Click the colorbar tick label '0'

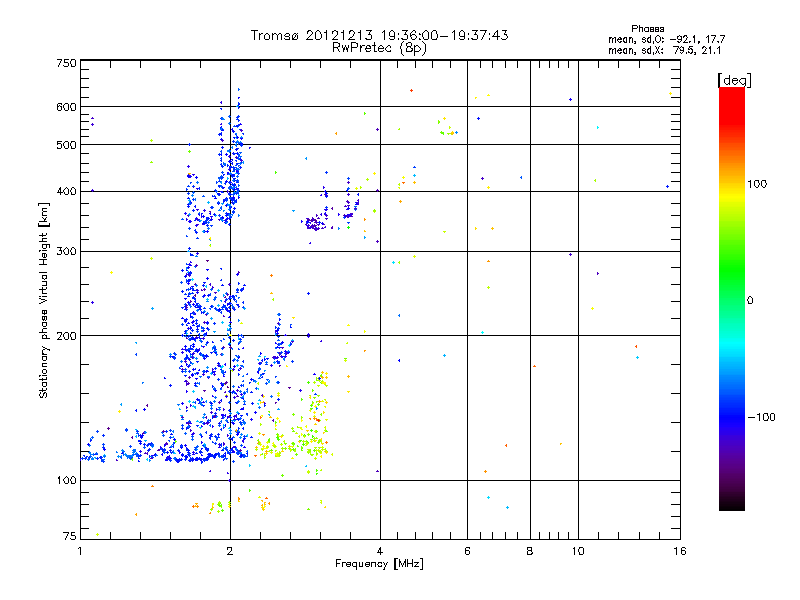(750, 301)
